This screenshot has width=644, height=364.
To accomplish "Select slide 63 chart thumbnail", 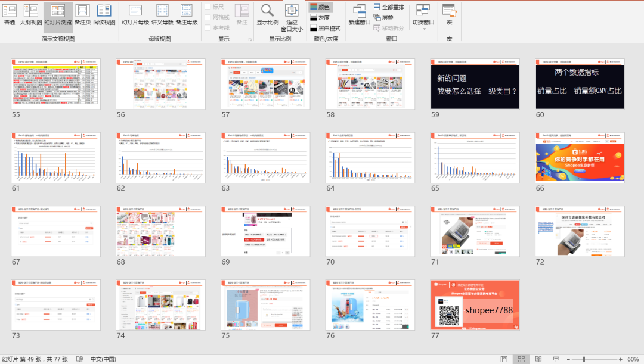I will (x=265, y=158).
